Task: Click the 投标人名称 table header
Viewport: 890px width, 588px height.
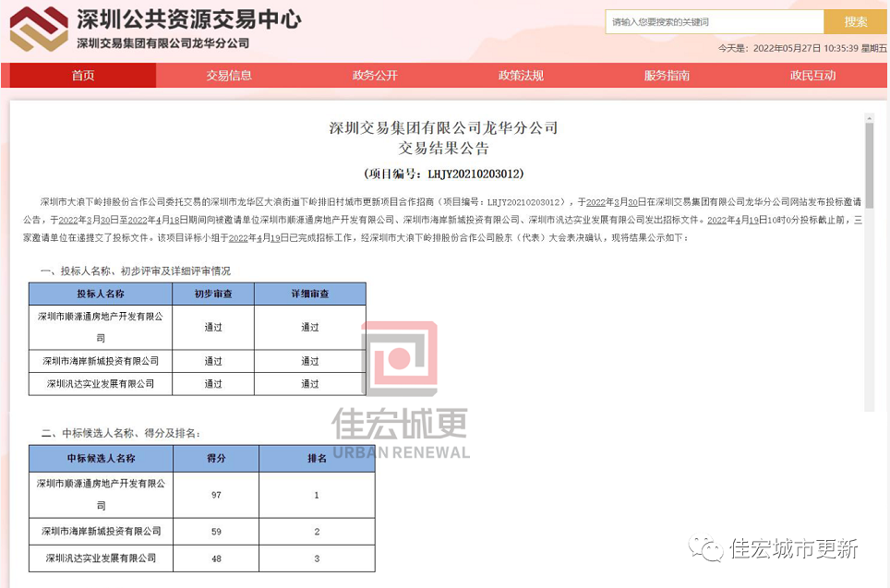Action: click(101, 294)
